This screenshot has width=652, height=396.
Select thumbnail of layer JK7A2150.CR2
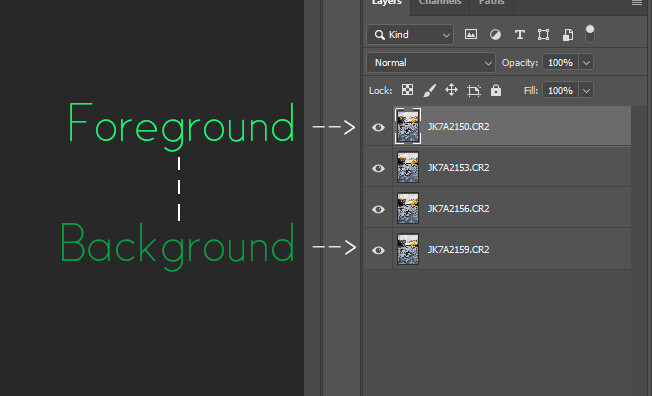click(408, 126)
